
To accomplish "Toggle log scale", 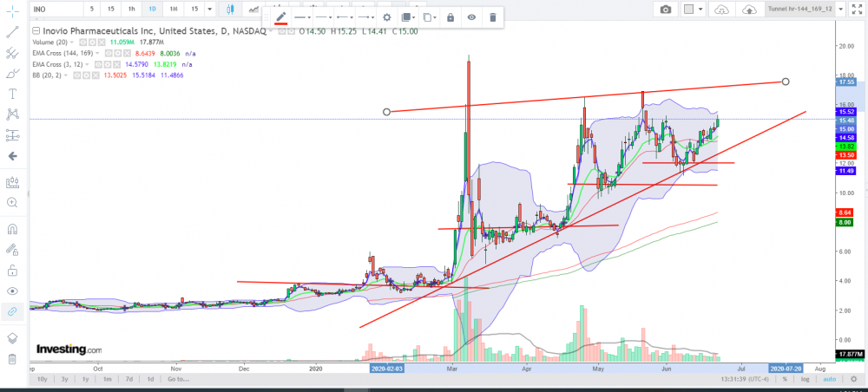I will coord(806,379).
